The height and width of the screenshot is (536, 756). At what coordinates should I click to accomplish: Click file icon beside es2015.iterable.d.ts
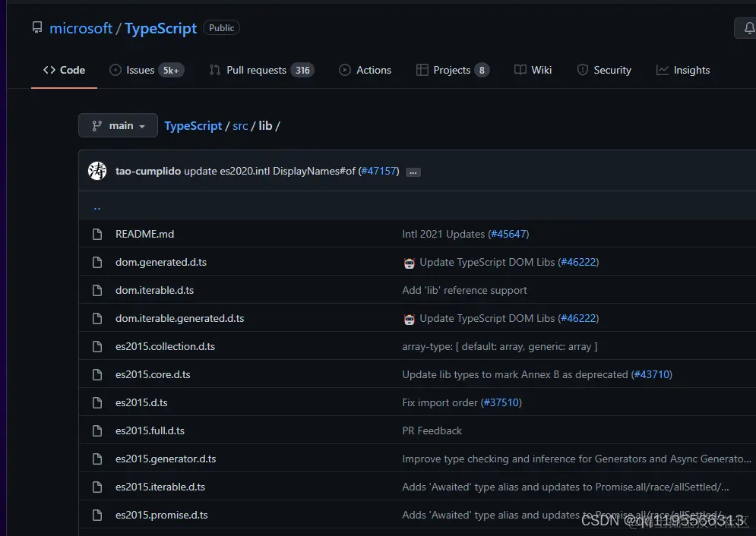coord(97,487)
